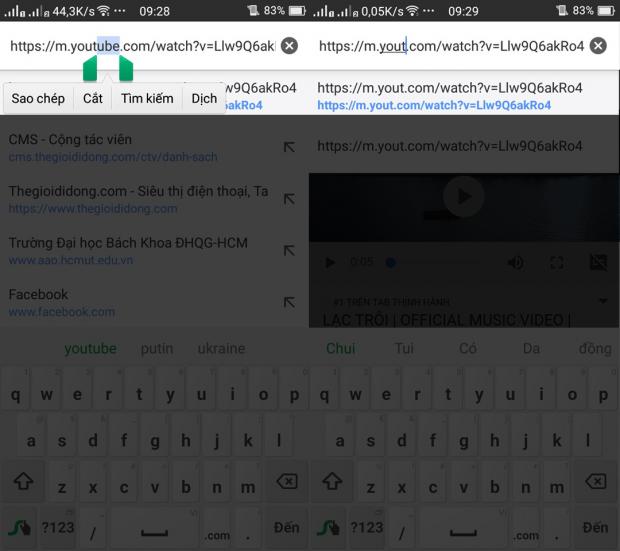620x551 pixels.
Task: Toggle the crossed-out captions icon in video controls
Action: [598, 262]
